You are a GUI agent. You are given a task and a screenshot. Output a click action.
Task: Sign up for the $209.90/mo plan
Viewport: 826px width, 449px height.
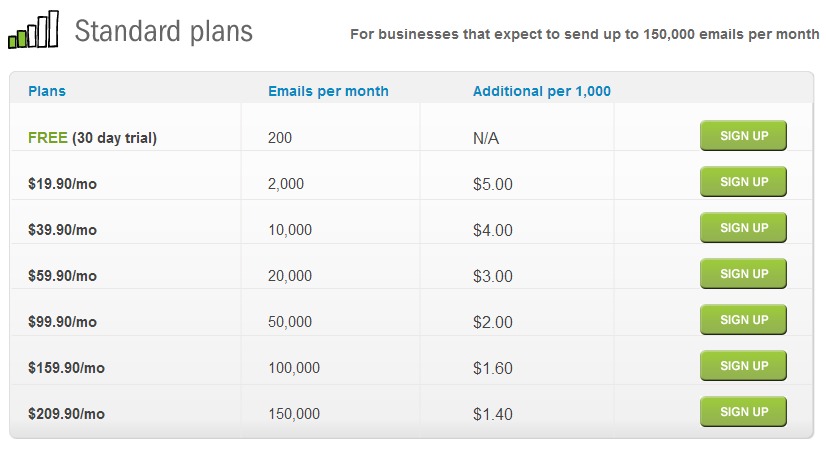pyautogui.click(x=743, y=412)
